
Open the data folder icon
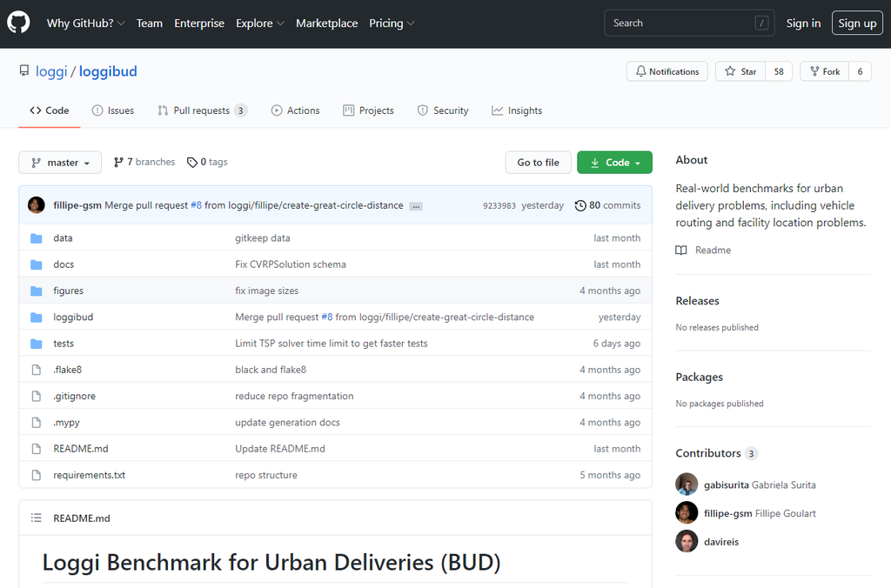click(37, 238)
